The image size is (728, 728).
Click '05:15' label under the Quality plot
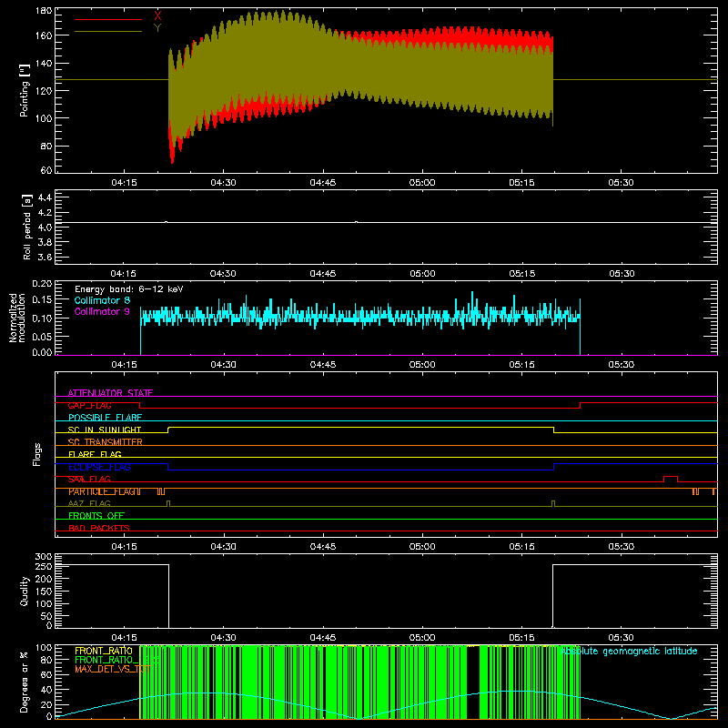click(x=521, y=638)
